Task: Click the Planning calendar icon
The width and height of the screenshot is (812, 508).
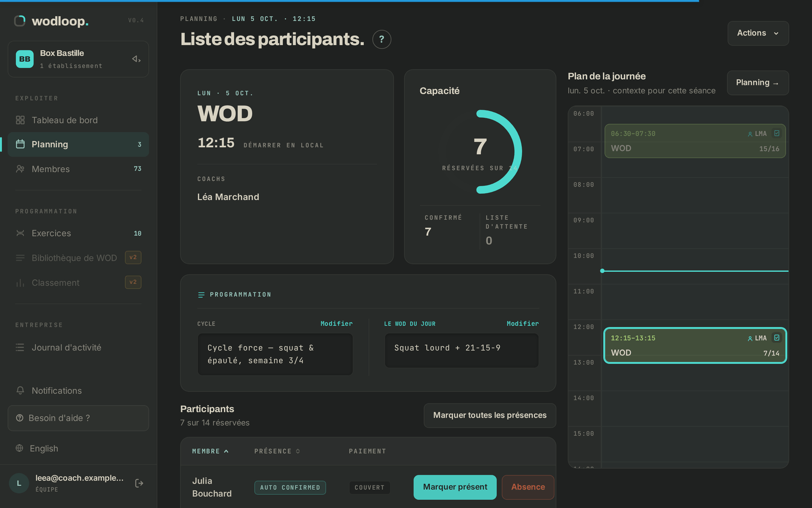Action: click(x=20, y=144)
